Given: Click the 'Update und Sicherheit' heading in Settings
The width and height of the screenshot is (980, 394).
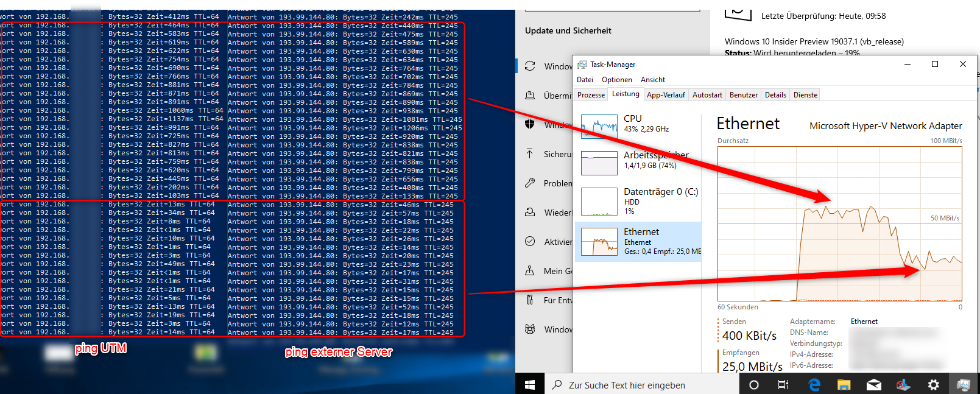Looking at the screenshot, I should click(x=568, y=30).
